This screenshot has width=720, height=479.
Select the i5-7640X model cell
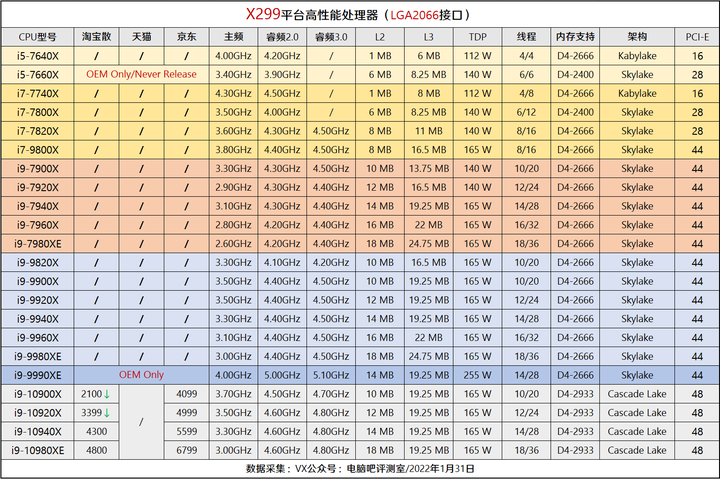[x=38, y=56]
